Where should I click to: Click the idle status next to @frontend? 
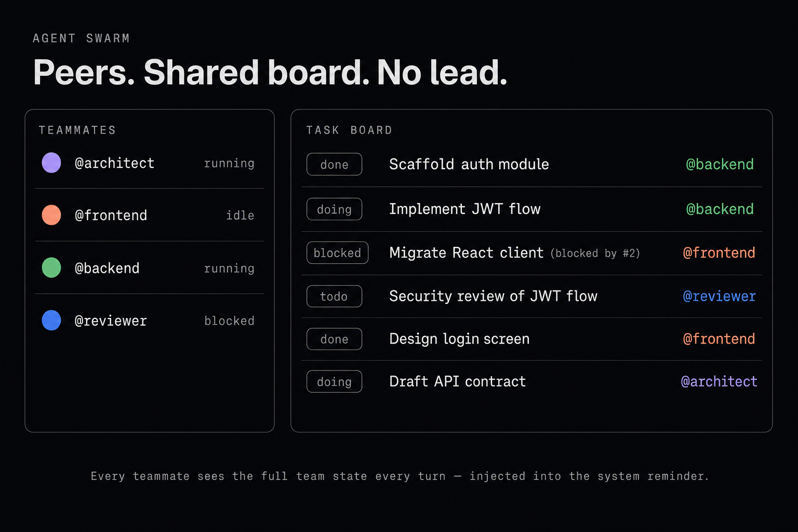(x=240, y=215)
